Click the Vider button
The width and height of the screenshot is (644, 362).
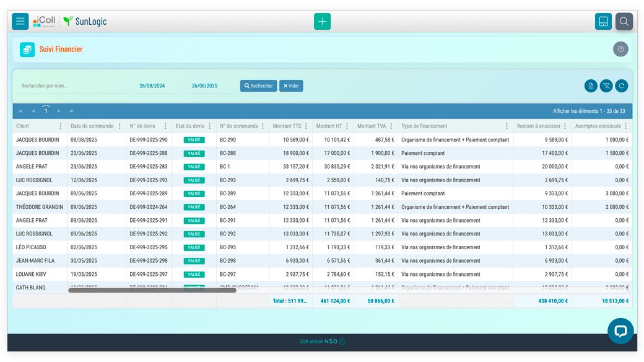coord(291,86)
